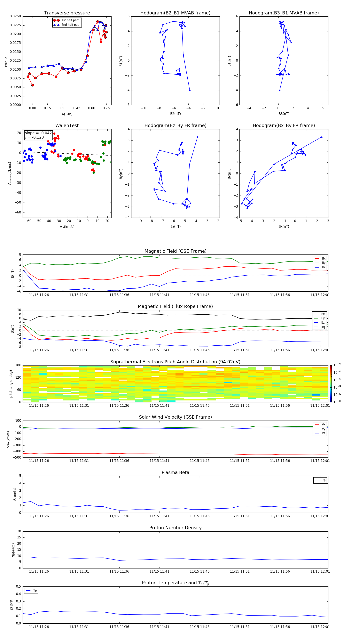351x644 pixels.
Task: Click the '11/15 12:01' tick under Proton Temperature
Action: pos(320,627)
